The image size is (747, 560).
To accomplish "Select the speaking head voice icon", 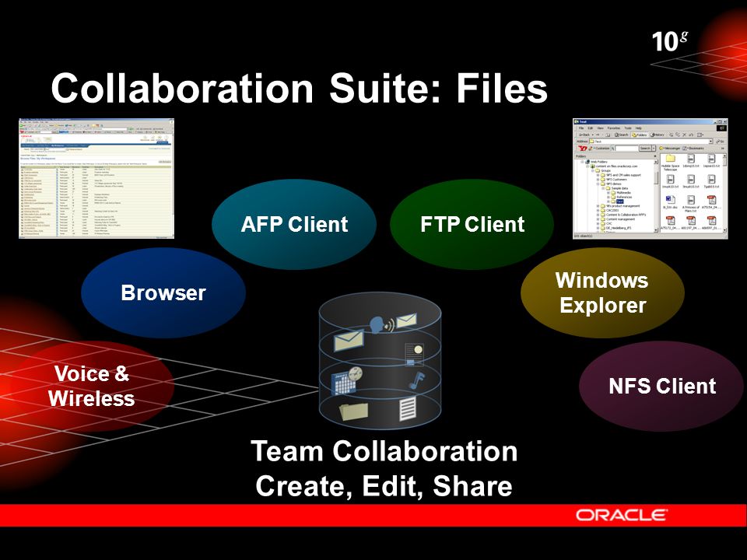I will tap(382, 324).
